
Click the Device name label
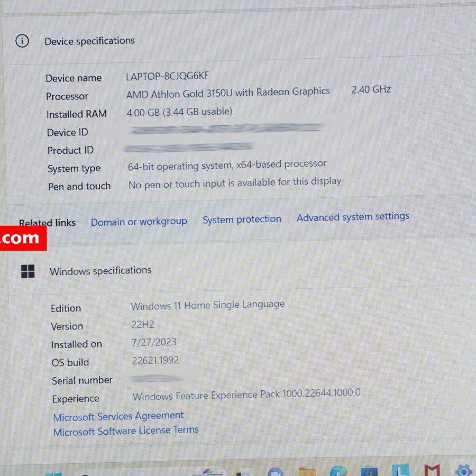74,78
